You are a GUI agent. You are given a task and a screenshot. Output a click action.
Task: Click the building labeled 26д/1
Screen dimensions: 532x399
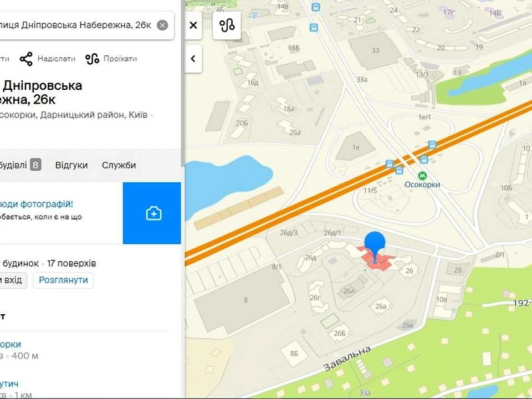click(x=332, y=233)
